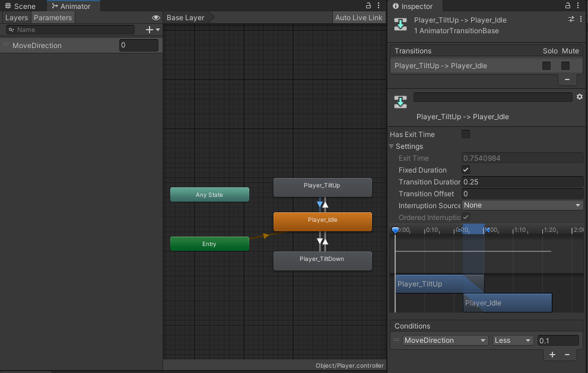The height and width of the screenshot is (373, 588).
Task: Click the transition start marker on timeline
Action: (x=460, y=230)
